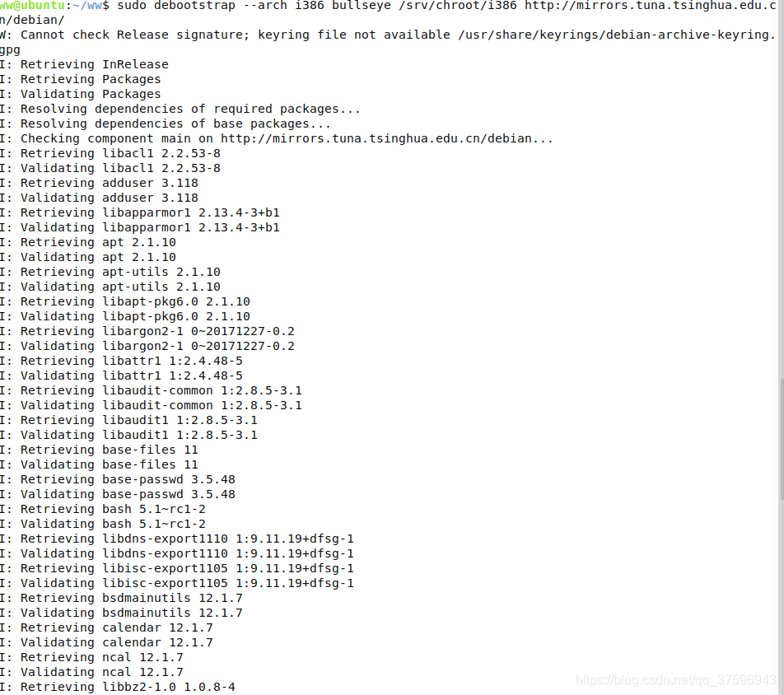Click the 'Retrieving apt-utils 2.1.10' line
Image resolution: width=784 pixels, height=695 pixels.
click(x=110, y=272)
